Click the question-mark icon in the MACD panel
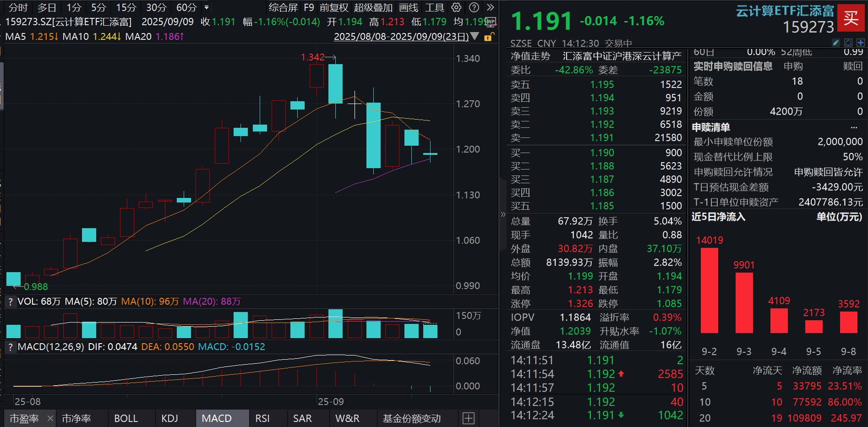Viewport: 868px width, 427px height. (x=10, y=347)
